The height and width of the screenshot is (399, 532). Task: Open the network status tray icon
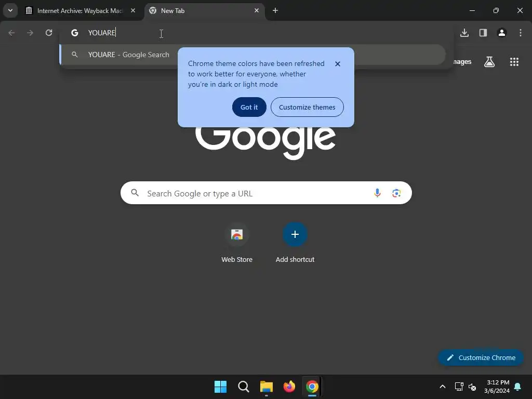click(459, 387)
